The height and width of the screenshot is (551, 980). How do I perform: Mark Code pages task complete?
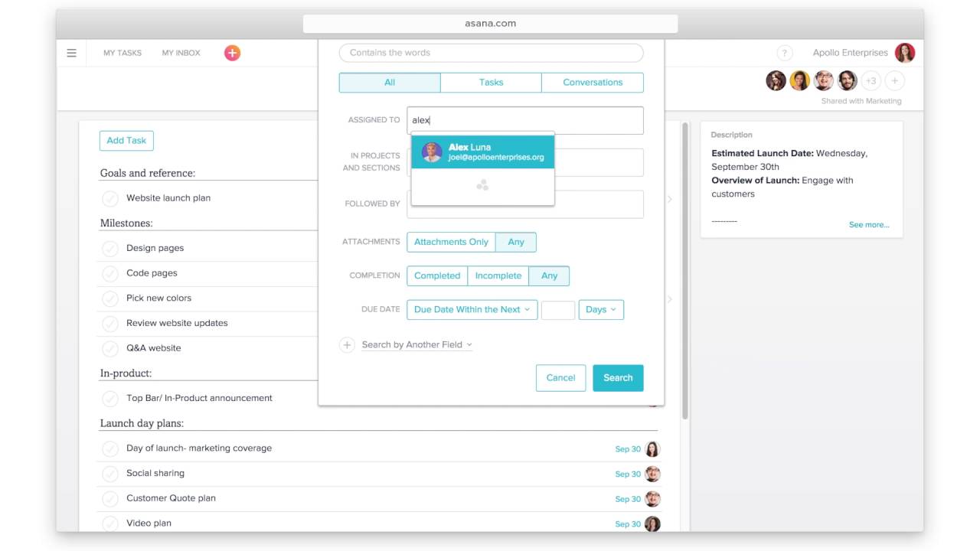click(x=110, y=273)
